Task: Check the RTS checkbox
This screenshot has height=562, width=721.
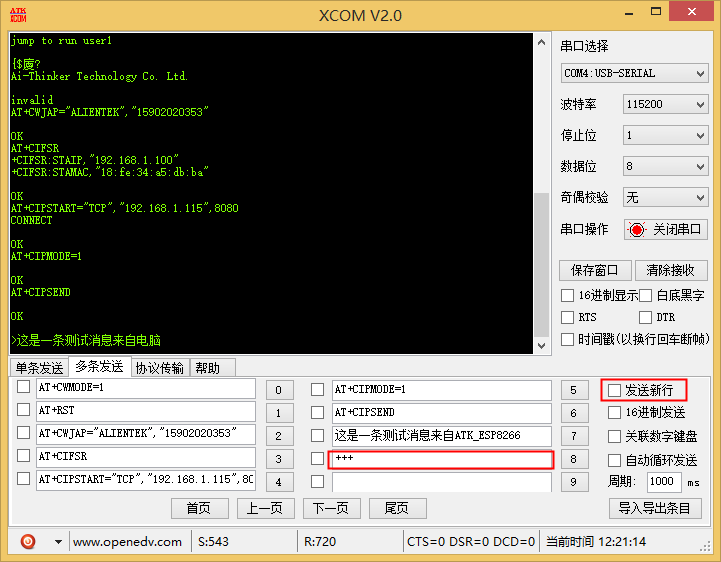Action: point(568,317)
